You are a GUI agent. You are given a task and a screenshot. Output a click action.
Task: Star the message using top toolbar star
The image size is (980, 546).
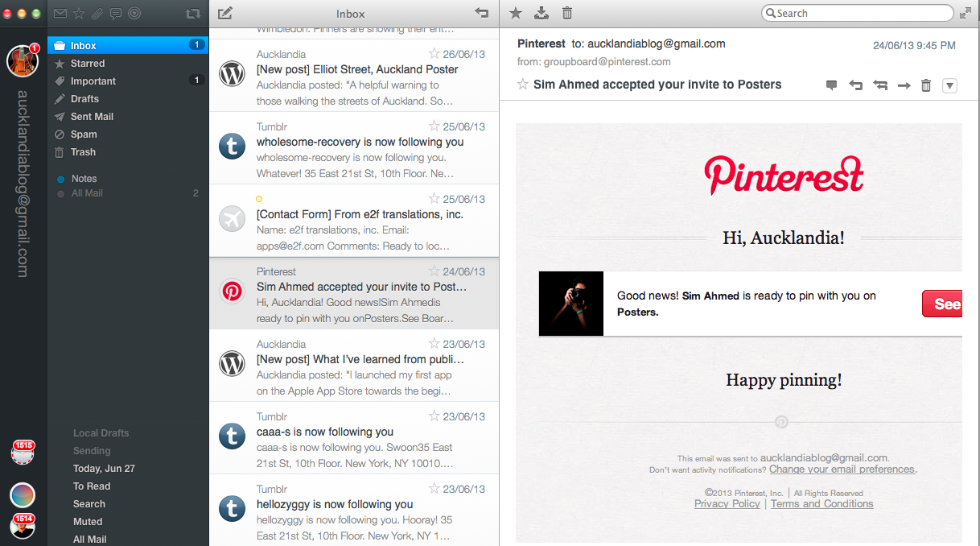click(516, 13)
